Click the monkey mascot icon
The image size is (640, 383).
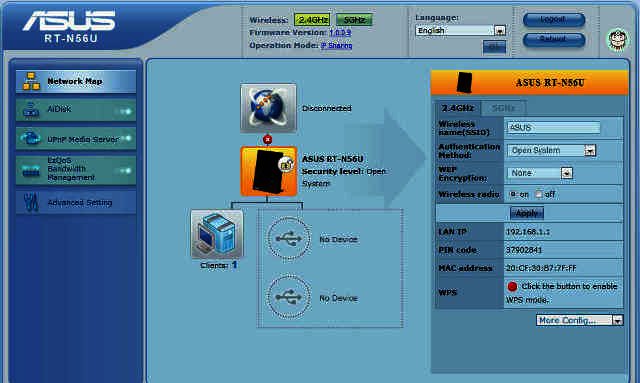point(618,40)
